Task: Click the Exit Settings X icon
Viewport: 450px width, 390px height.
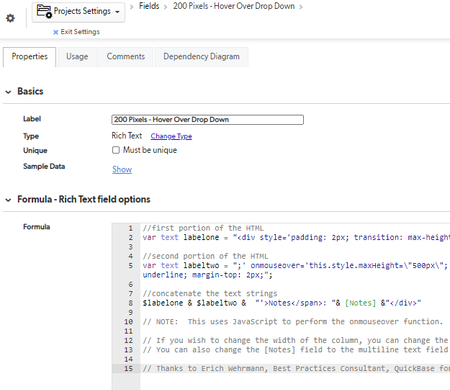Action: pyautogui.click(x=56, y=32)
